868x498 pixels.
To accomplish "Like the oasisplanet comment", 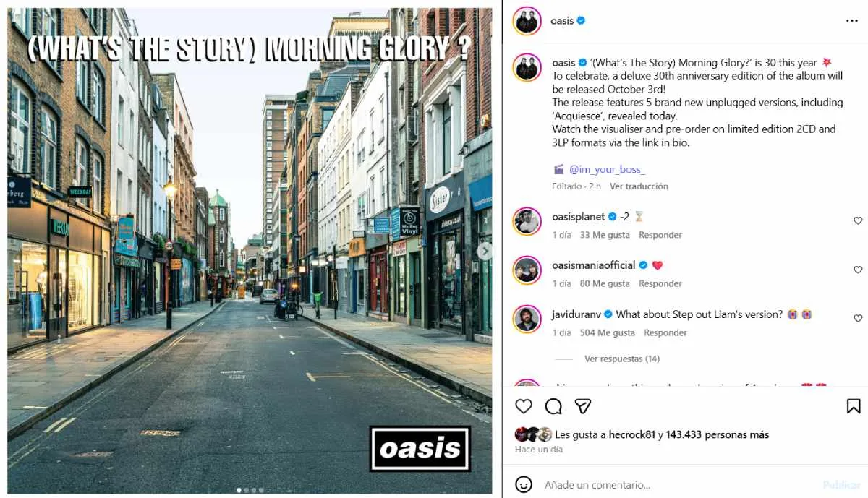I will pos(858,220).
